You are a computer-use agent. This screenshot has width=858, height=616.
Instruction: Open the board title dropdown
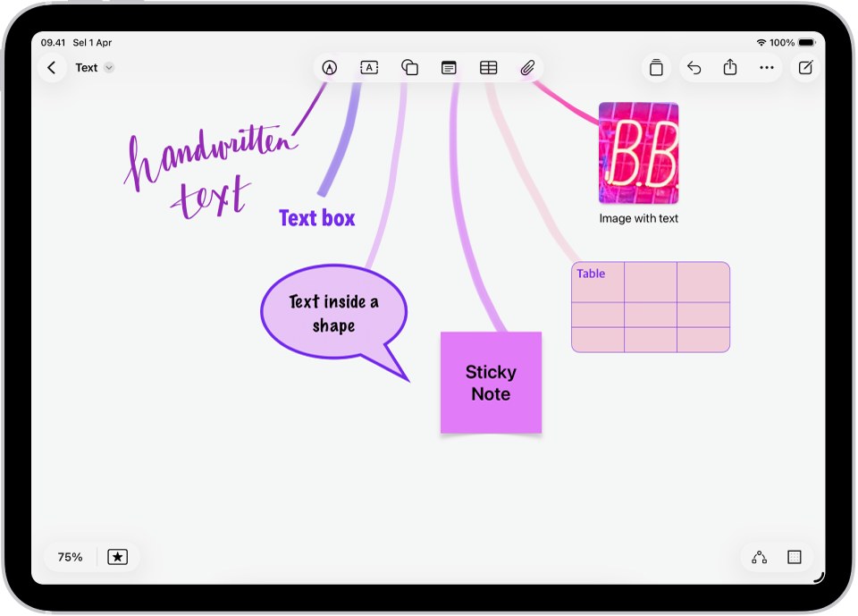coord(108,67)
